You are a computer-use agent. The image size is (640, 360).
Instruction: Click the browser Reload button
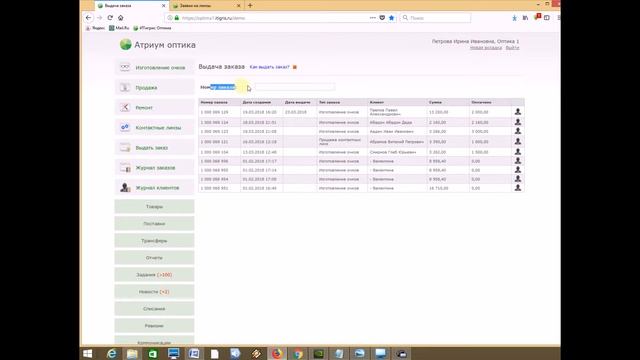coord(110,18)
